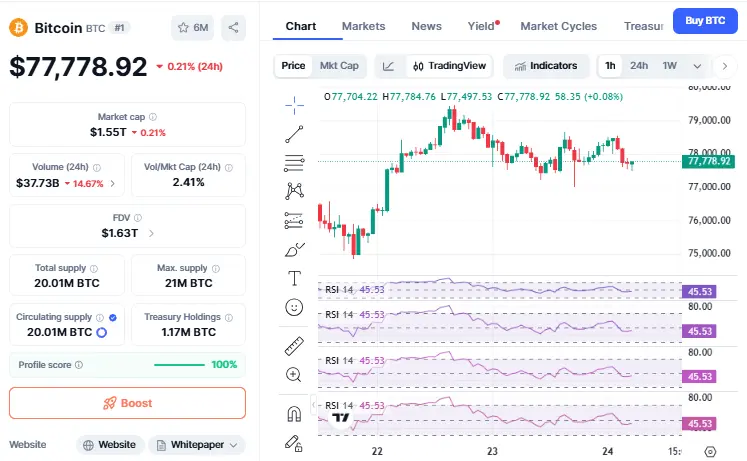This screenshot has height=461, width=747.
Task: Click the orange Bitcoin logo
Action: 19,28
